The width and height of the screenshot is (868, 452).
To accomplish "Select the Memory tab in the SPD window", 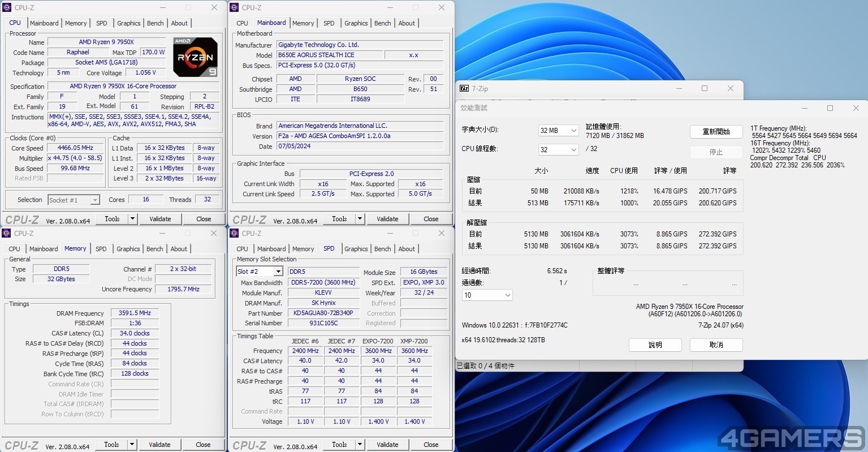I will click(303, 249).
